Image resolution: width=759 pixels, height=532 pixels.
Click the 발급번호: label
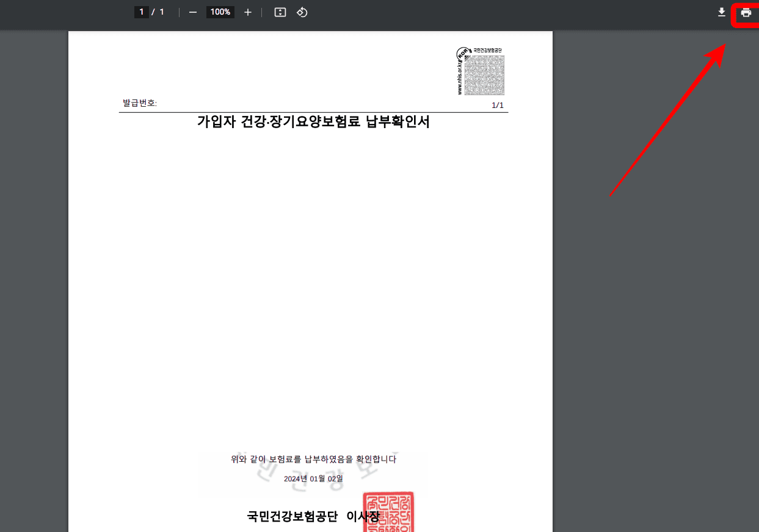click(x=140, y=103)
